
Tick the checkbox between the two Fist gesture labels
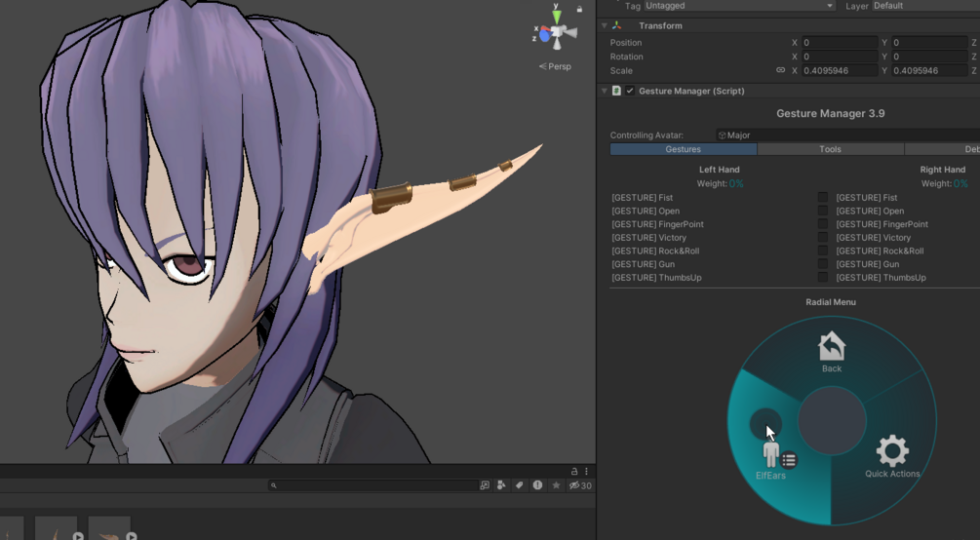(822, 198)
